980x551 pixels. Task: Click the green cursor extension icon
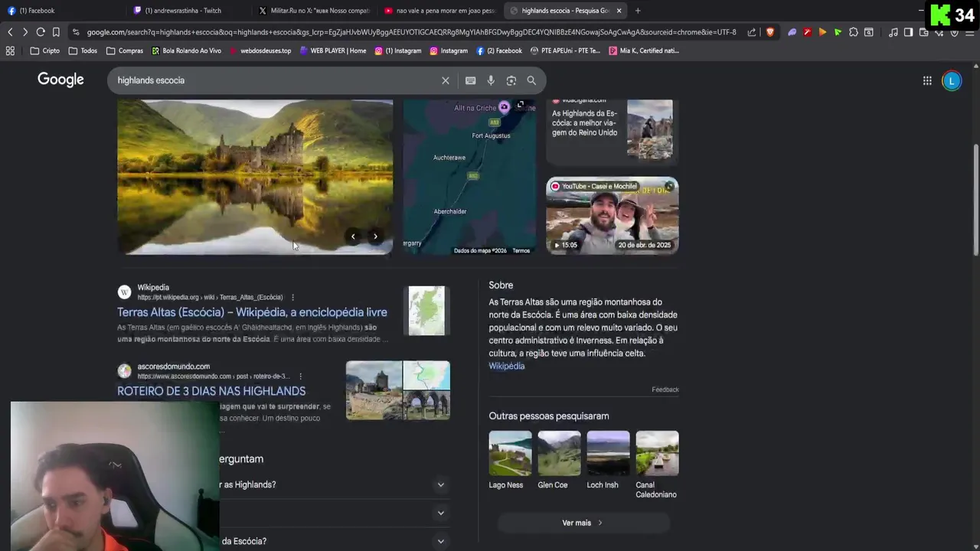838,32
